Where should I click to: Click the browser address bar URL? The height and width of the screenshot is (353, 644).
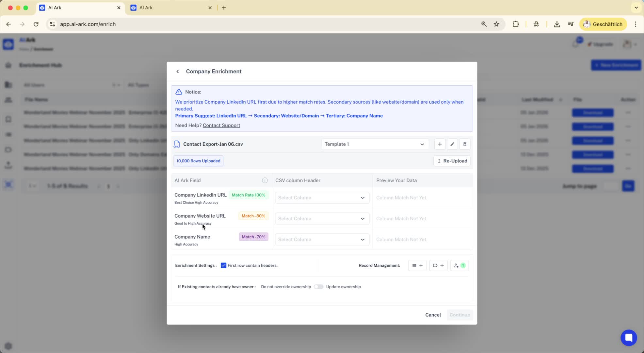pos(88,24)
